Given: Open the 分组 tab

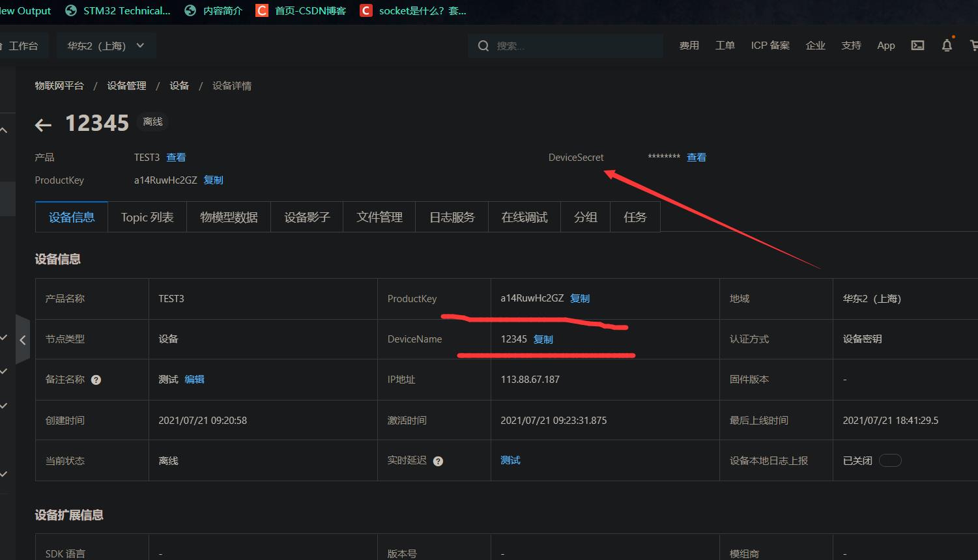Looking at the screenshot, I should pos(586,217).
